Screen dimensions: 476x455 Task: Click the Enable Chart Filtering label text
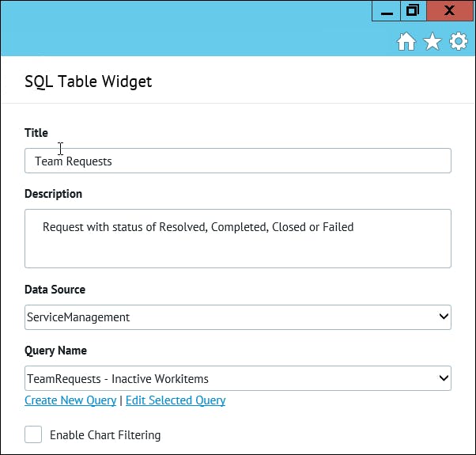[x=105, y=434]
